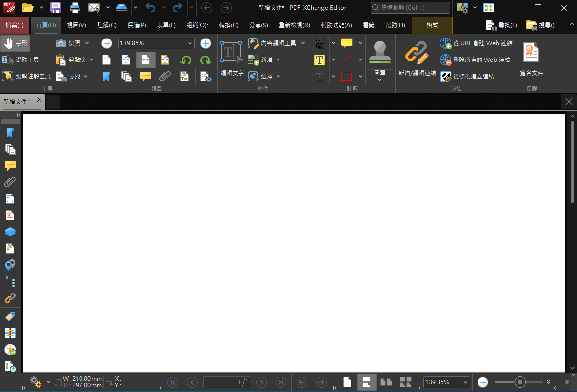577x392 pixels.
Task: Select the Hand (手形) tool
Action: tap(16, 43)
